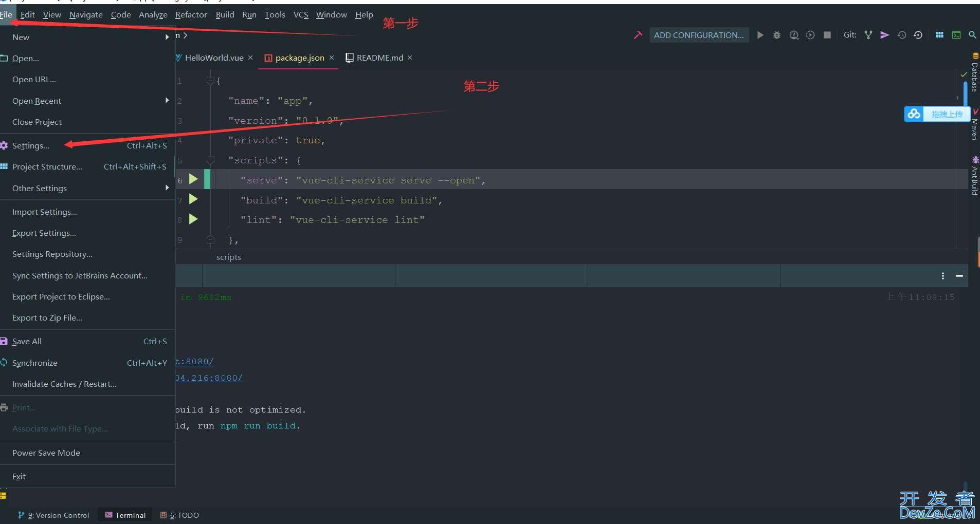Select Export to Zip File
Viewport: 980px width, 524px height.
click(x=87, y=317)
